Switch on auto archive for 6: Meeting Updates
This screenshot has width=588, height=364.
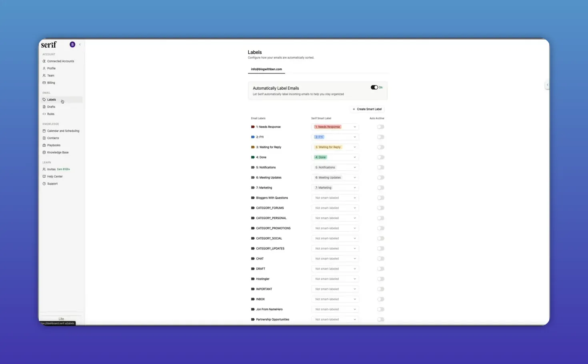point(380,178)
